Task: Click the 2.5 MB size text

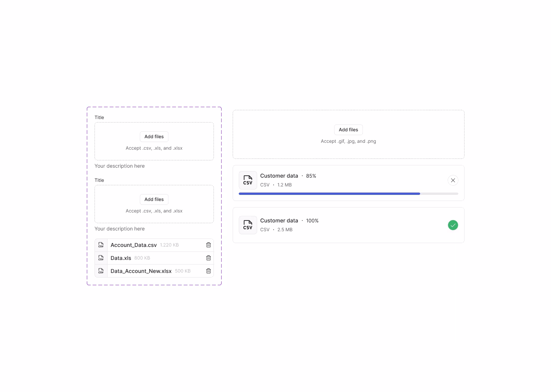Action: coord(285,230)
